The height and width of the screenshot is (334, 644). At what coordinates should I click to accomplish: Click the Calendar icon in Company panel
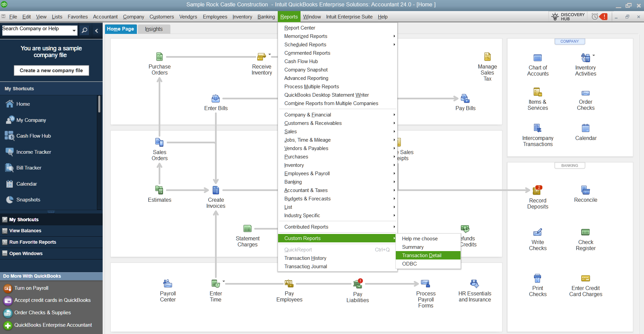coord(586,128)
